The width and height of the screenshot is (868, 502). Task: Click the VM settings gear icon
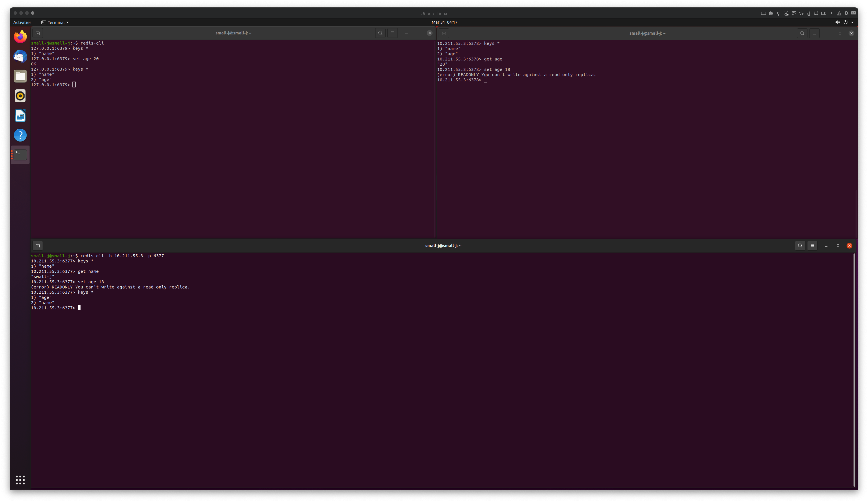coord(847,13)
